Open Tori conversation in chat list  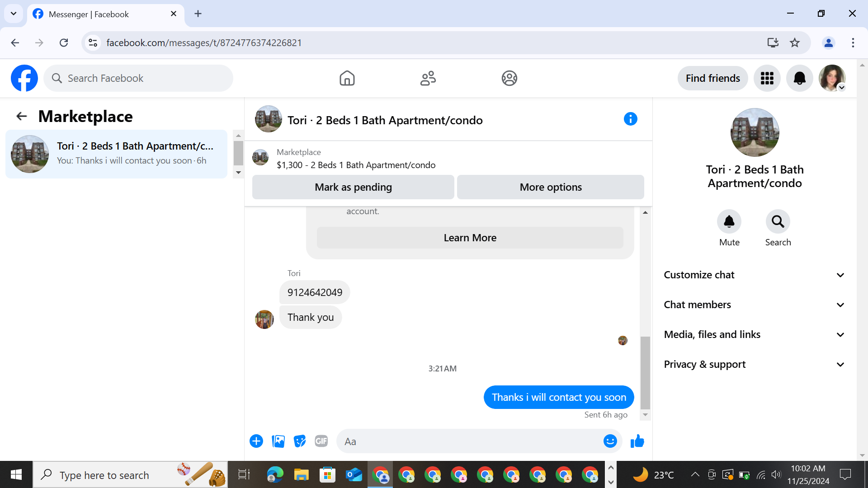116,154
